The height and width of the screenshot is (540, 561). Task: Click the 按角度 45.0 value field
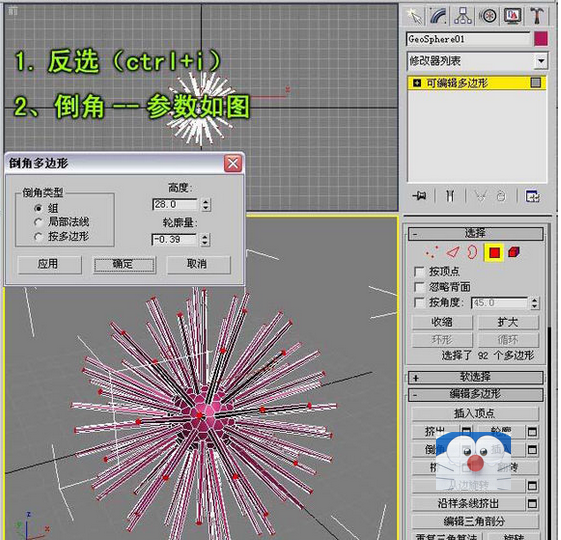pyautogui.click(x=500, y=303)
